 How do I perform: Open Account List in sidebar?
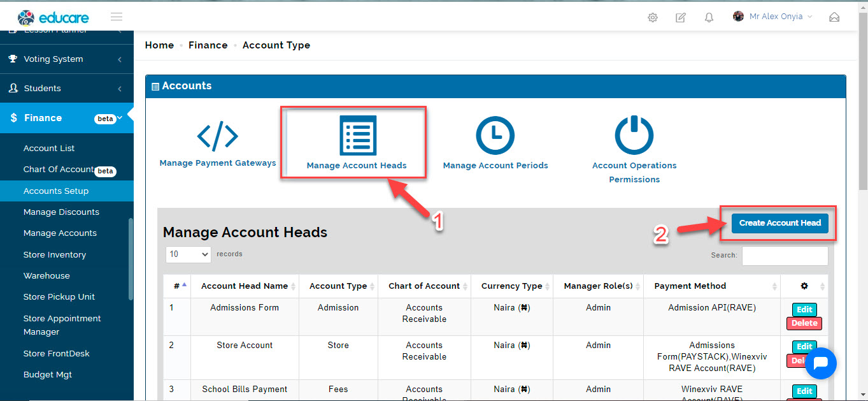[49, 148]
